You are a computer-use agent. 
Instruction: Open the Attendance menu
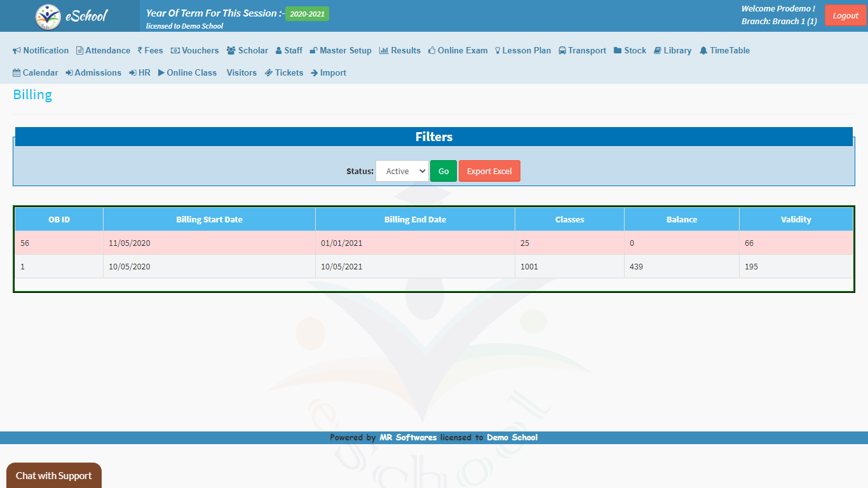[103, 51]
